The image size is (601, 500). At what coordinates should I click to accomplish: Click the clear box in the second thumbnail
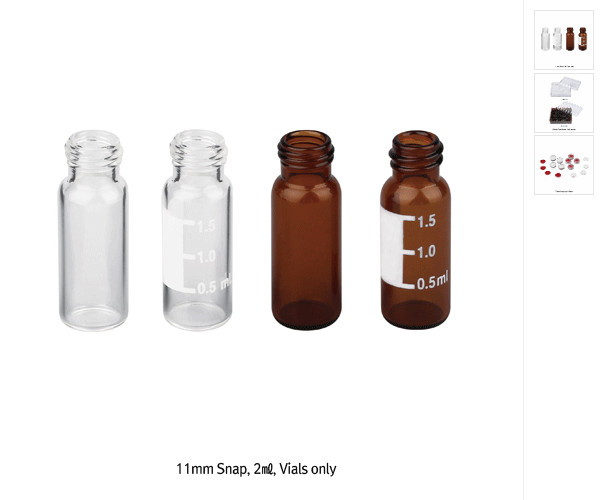coord(565,87)
